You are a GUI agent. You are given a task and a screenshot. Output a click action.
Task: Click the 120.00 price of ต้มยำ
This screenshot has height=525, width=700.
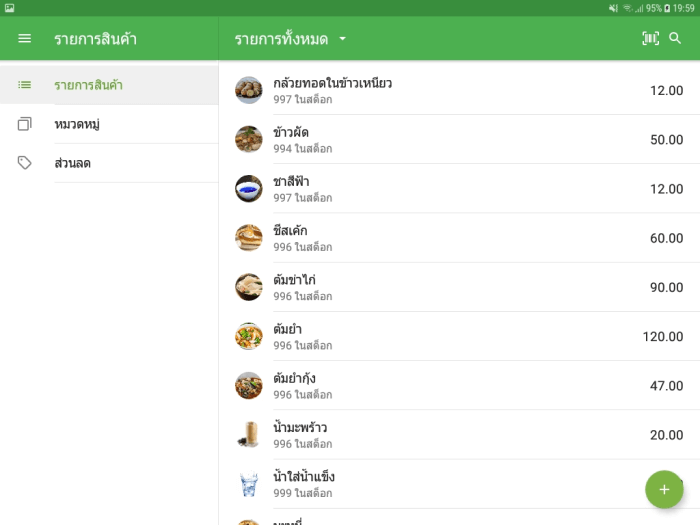pos(663,336)
